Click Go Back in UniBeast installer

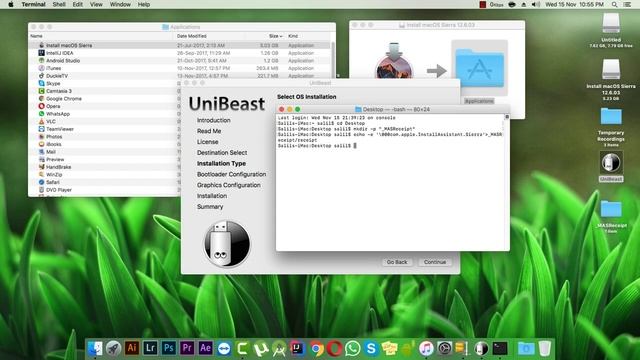397,262
